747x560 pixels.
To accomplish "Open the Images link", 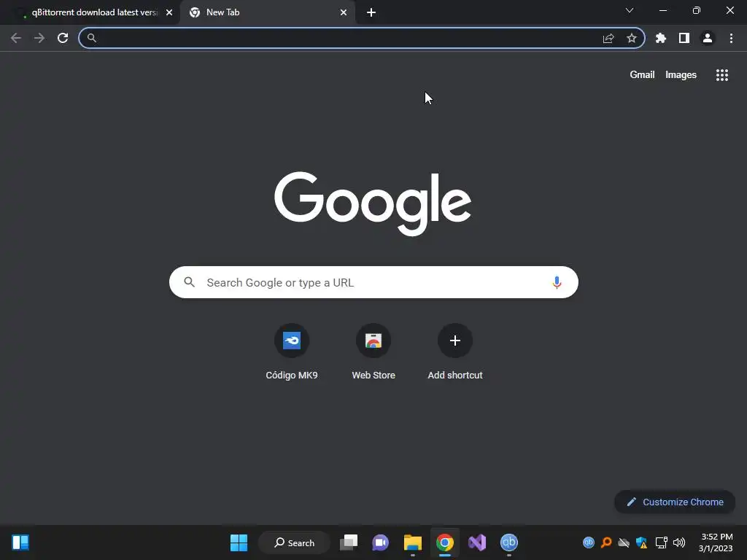I will (x=681, y=75).
